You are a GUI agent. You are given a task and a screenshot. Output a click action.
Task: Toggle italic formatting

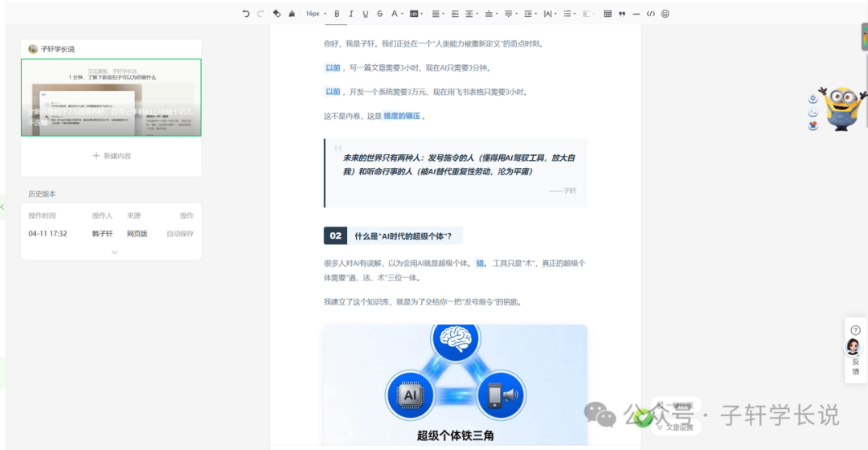351,14
